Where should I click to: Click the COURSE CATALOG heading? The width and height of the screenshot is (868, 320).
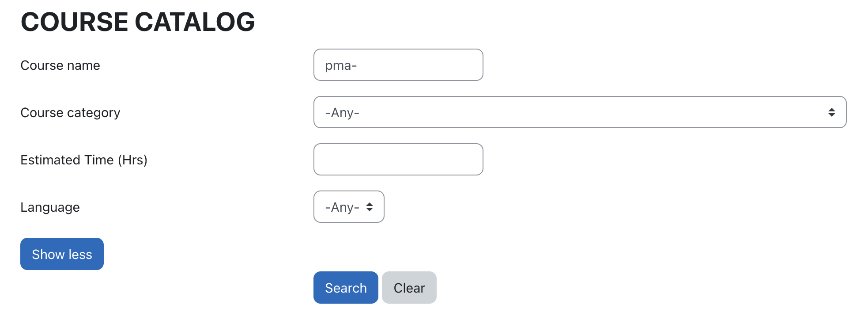[138, 22]
